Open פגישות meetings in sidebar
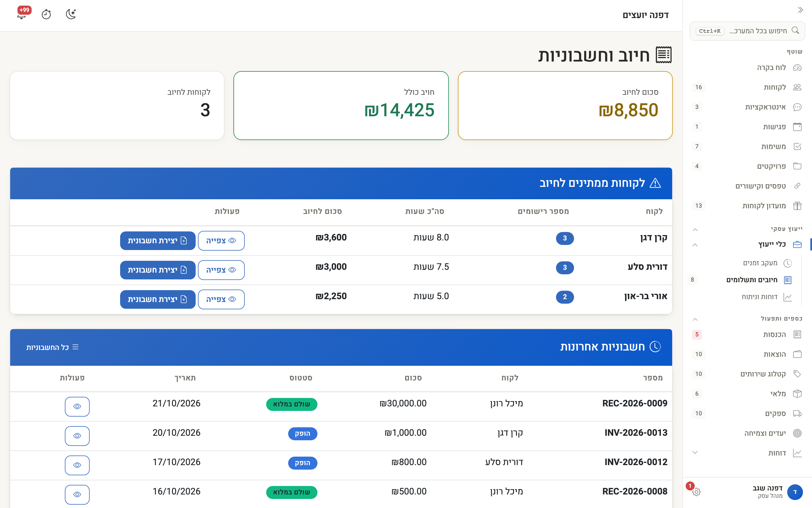 pos(747,127)
